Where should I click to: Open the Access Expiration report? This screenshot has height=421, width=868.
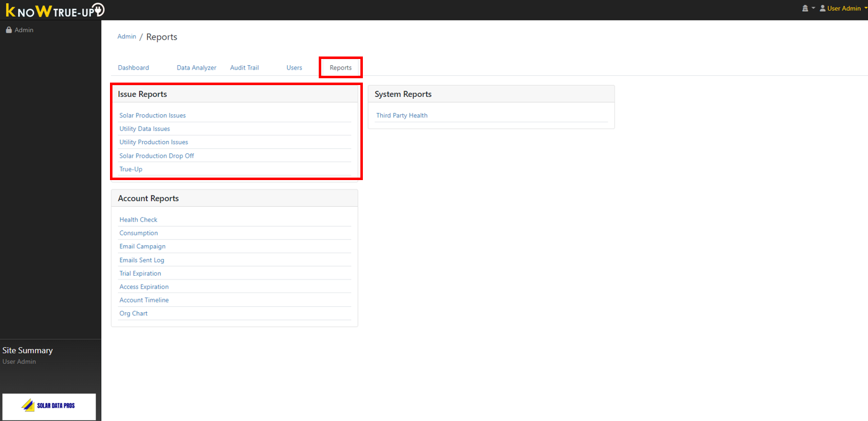pos(144,287)
